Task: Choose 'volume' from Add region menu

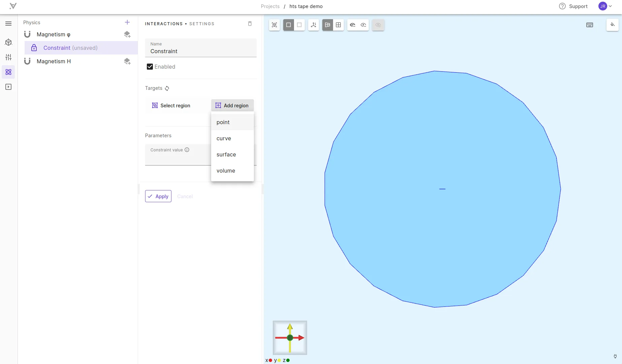Action: [232, 171]
